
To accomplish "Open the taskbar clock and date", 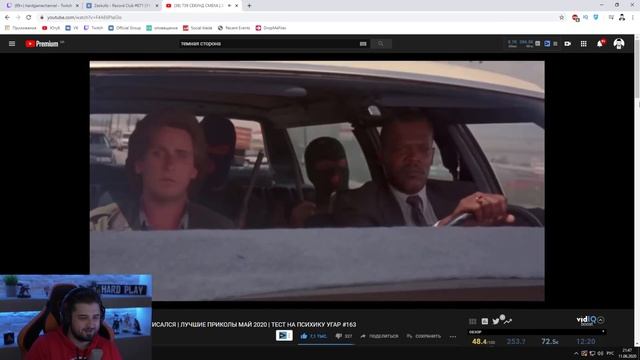I will (x=627, y=353).
